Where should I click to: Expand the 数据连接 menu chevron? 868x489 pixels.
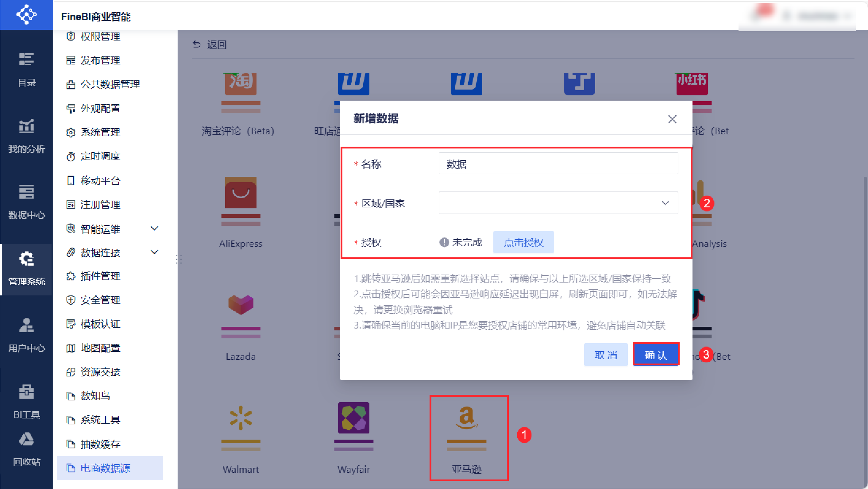pos(154,252)
